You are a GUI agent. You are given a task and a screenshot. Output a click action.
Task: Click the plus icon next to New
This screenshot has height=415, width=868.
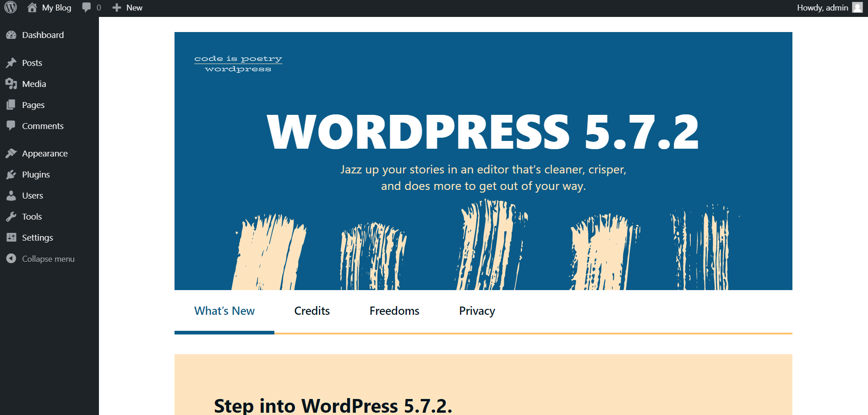(x=117, y=8)
